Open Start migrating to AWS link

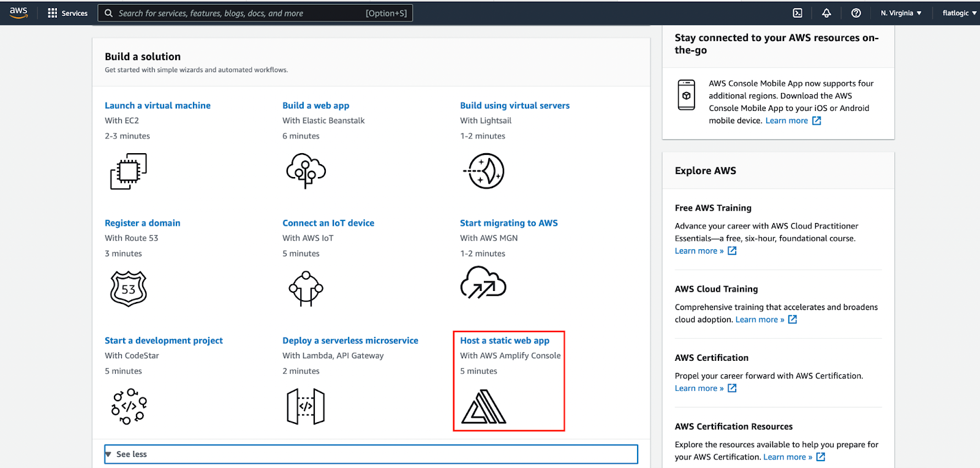[509, 223]
